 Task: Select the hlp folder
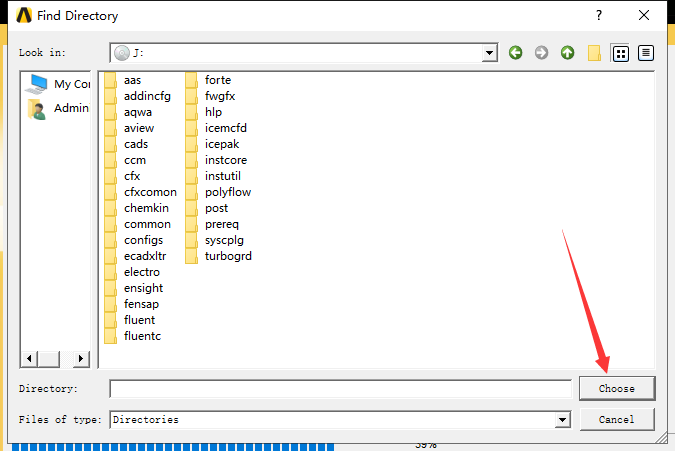(204, 112)
